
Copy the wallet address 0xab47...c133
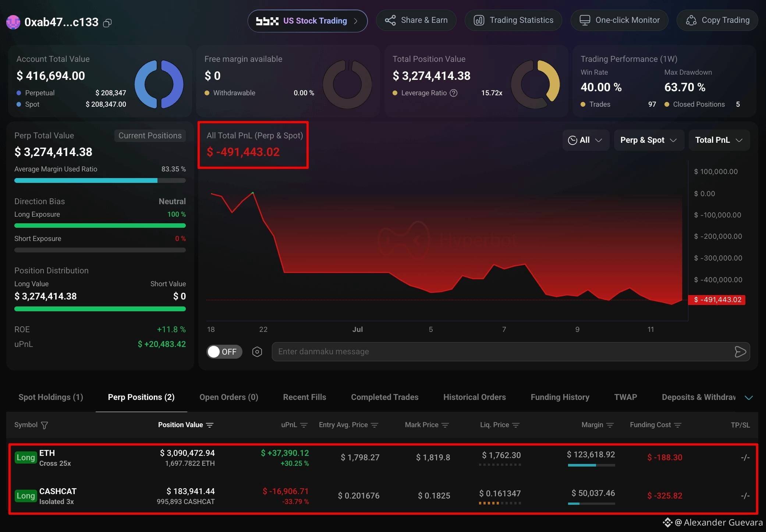[107, 23]
